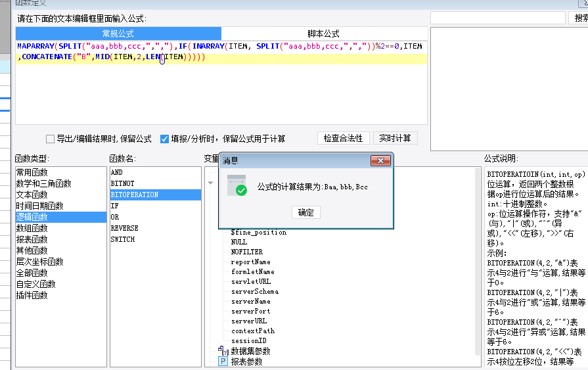Select 时间日期函数 category
The image size is (588, 370).
coord(60,206)
